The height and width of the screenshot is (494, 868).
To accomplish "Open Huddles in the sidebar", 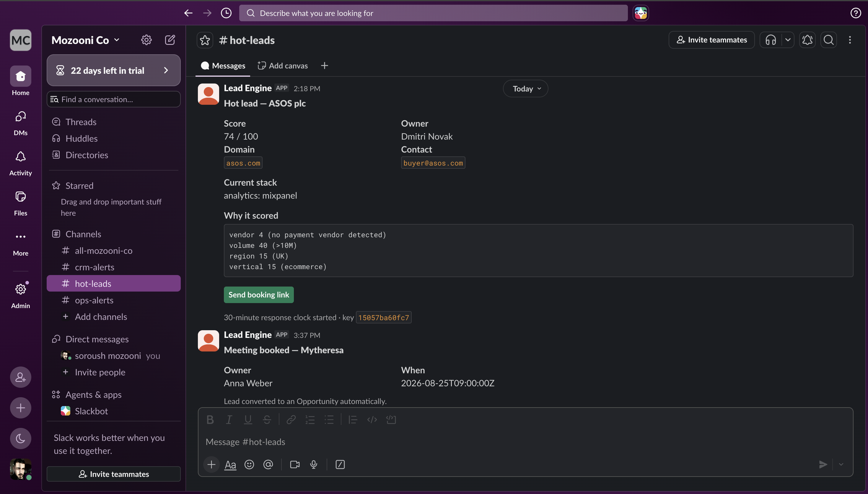I will point(113,138).
